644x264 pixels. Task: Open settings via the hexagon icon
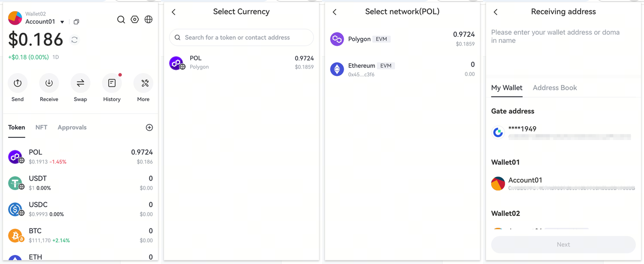pyautogui.click(x=135, y=20)
